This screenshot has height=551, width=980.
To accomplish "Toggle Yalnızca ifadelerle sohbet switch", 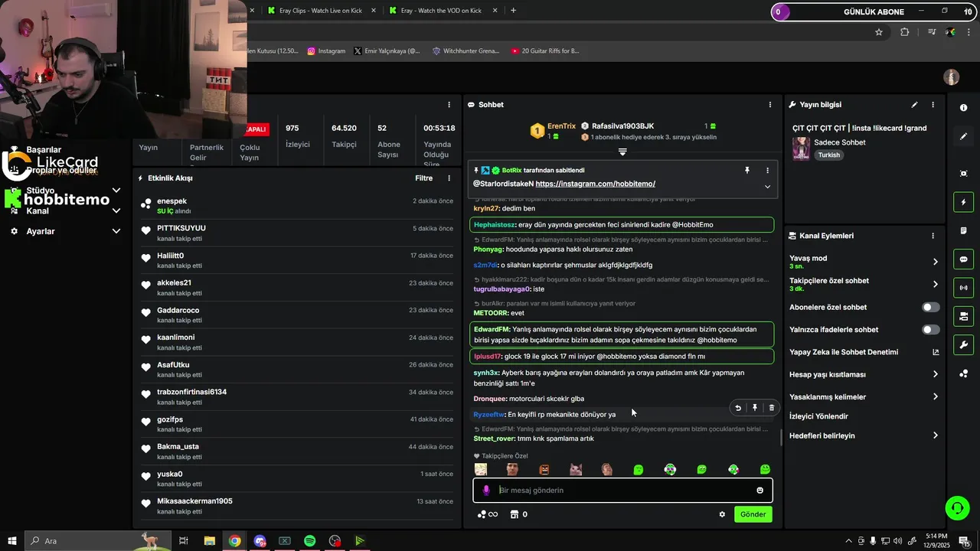I will (930, 330).
